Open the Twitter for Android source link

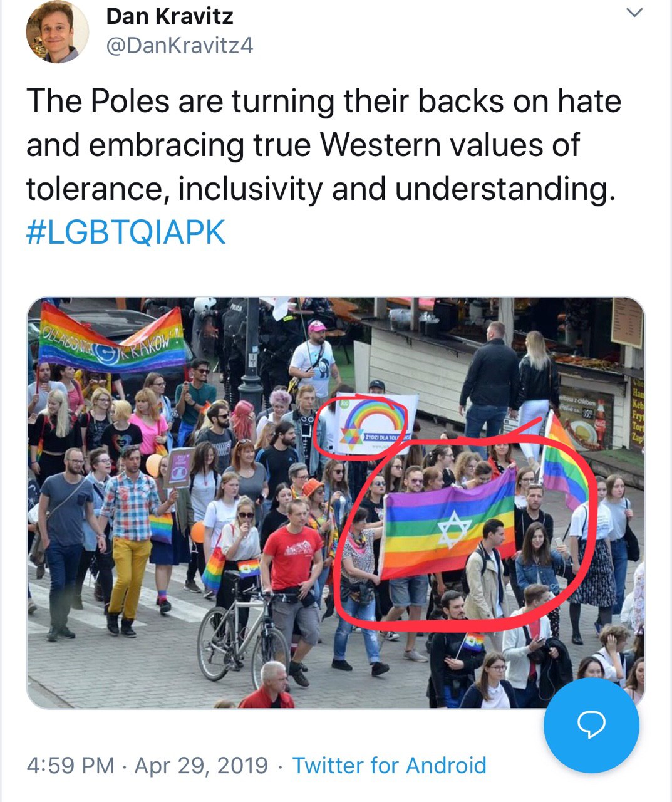(x=390, y=766)
